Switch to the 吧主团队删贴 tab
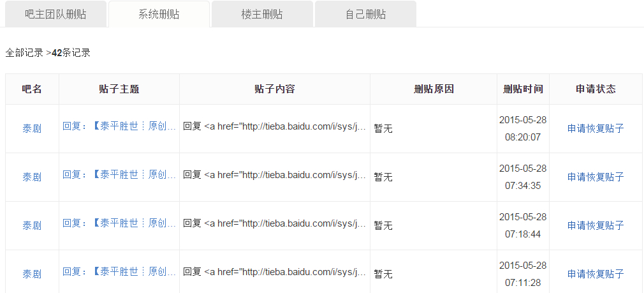This screenshot has width=644, height=293. [x=55, y=14]
